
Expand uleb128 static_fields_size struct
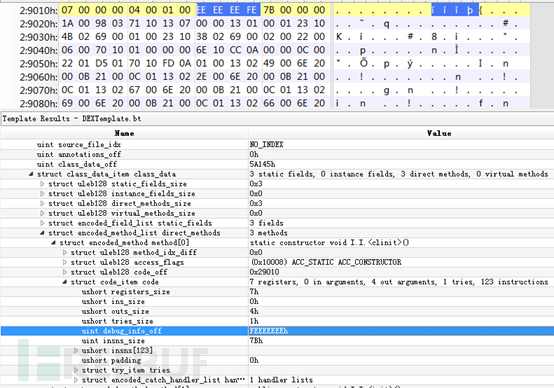tap(42, 184)
